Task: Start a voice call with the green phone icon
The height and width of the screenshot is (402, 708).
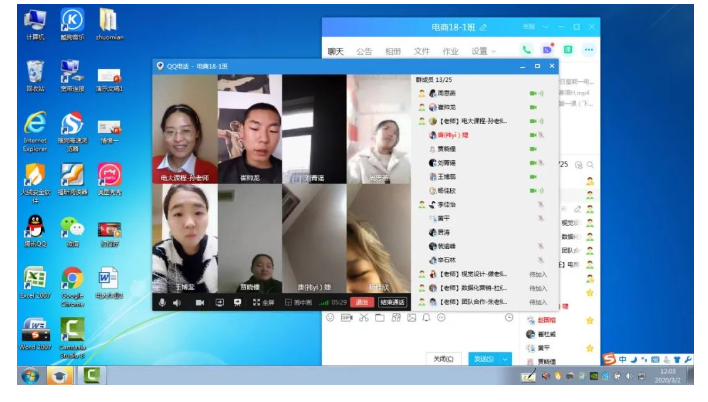Action: (x=526, y=50)
